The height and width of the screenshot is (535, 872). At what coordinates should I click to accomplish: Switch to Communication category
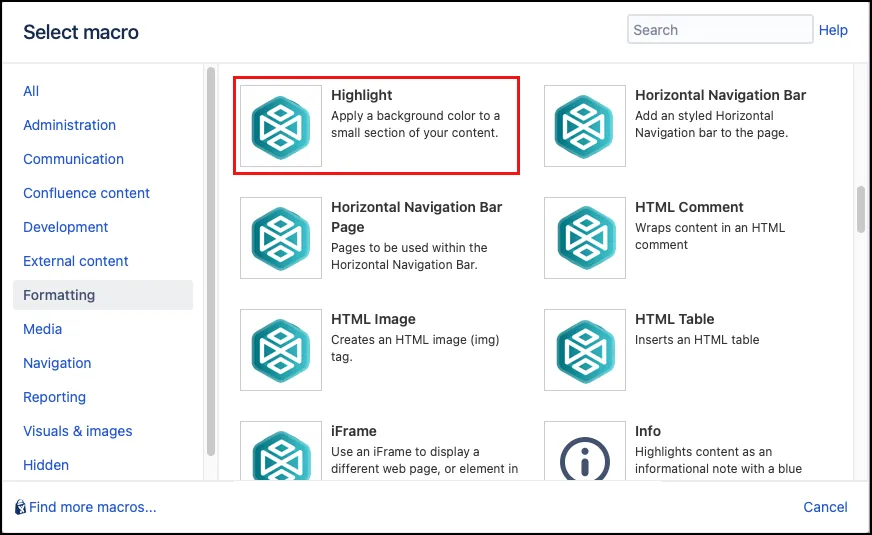point(73,159)
